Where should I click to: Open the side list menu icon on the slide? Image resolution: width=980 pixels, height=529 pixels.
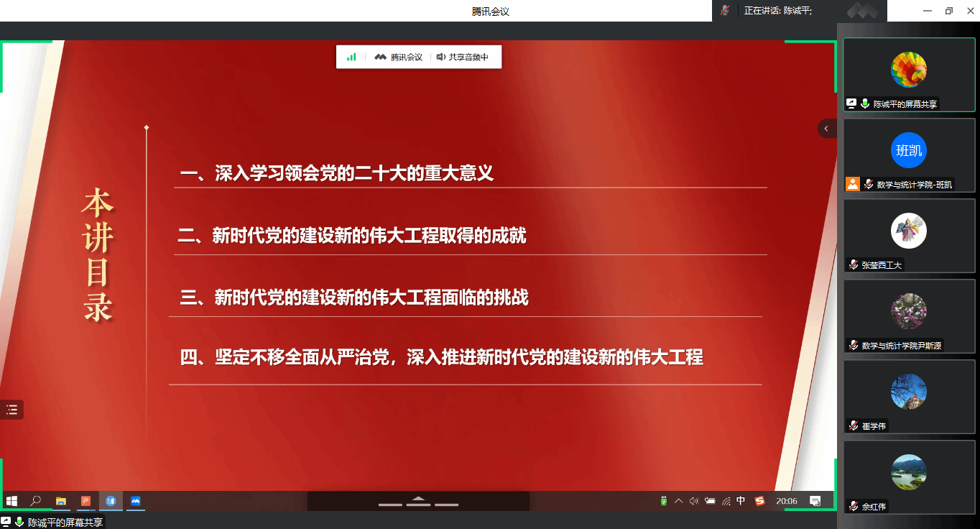coord(11,410)
